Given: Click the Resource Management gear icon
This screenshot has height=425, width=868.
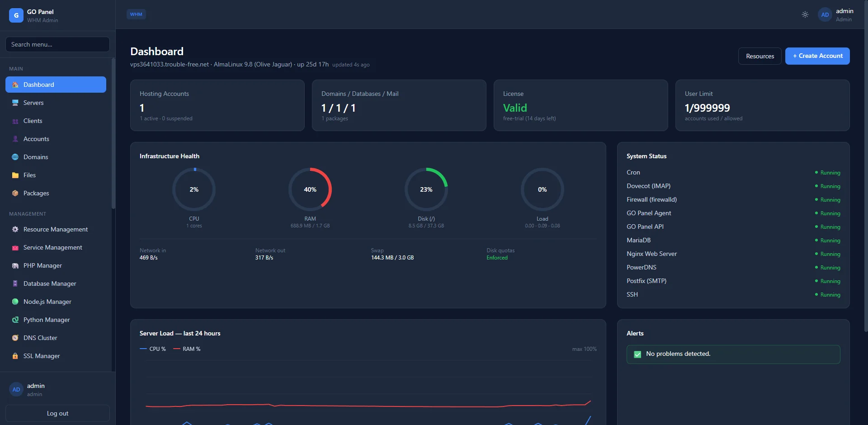Looking at the screenshot, I should 15,229.
